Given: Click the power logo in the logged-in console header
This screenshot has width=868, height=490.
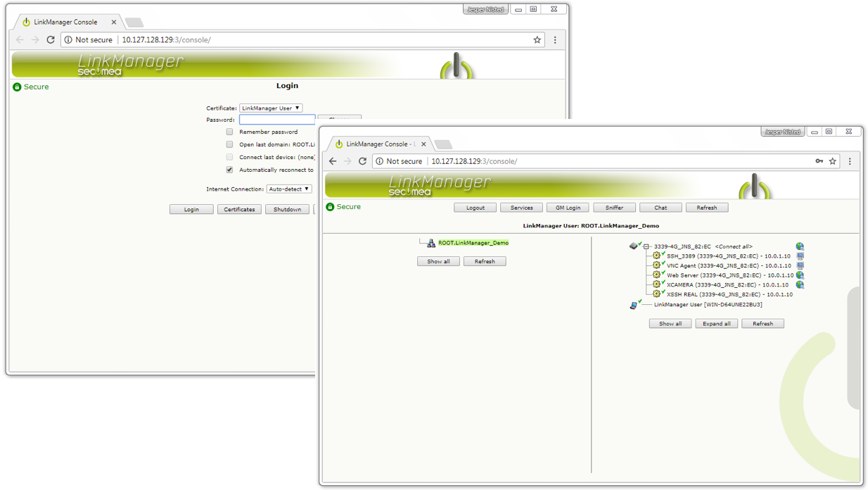Looking at the screenshot, I should (754, 187).
